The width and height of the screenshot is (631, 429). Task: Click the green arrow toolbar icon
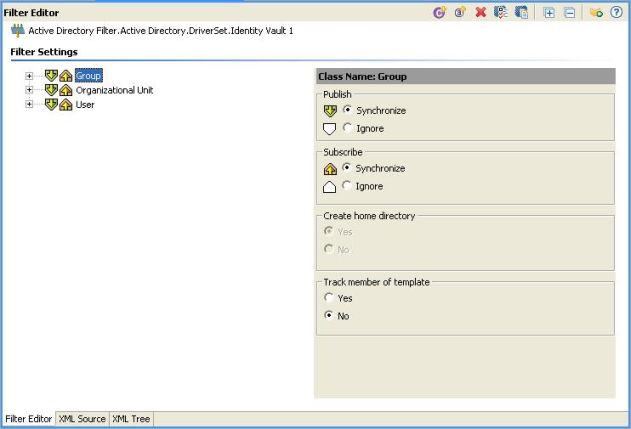coord(596,13)
